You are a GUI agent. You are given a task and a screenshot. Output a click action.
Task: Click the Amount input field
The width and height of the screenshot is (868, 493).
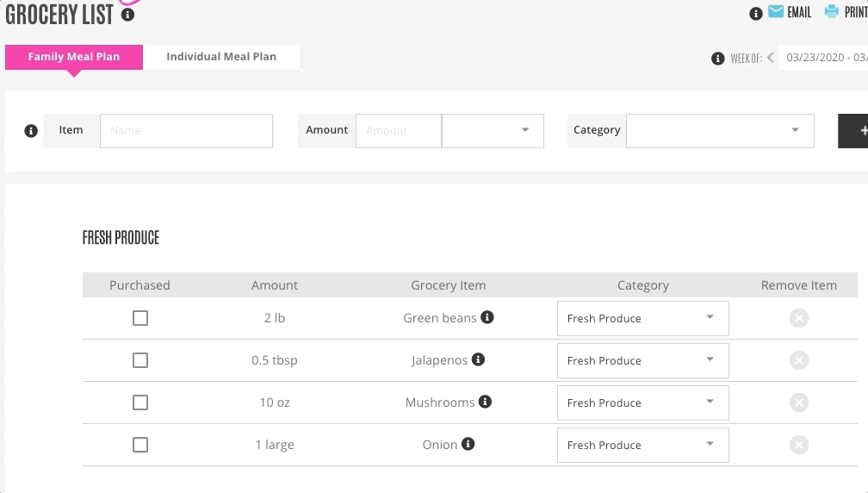point(398,131)
